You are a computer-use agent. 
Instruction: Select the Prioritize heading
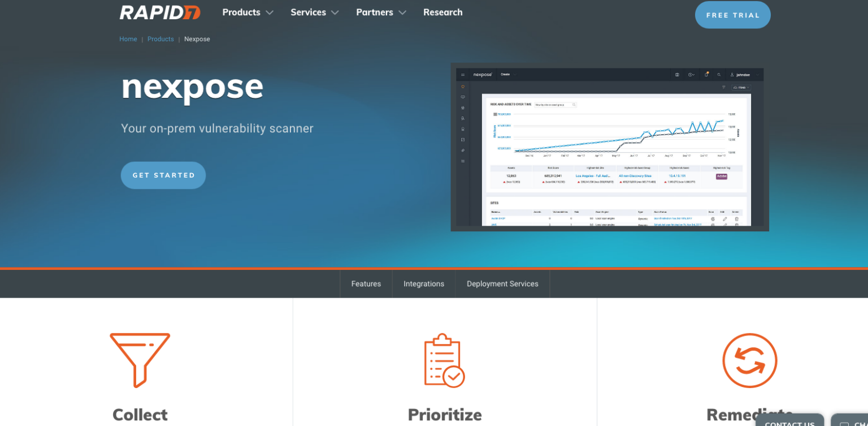445,415
